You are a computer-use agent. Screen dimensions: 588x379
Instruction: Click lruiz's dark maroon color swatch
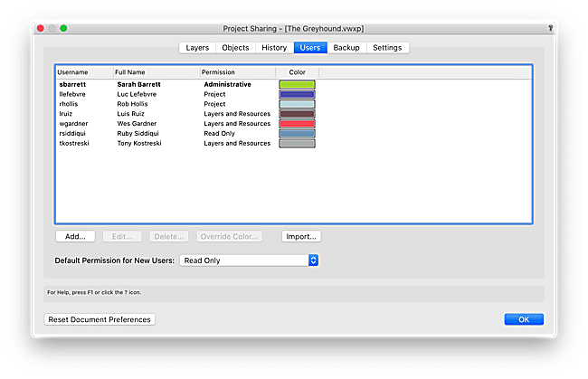297,114
